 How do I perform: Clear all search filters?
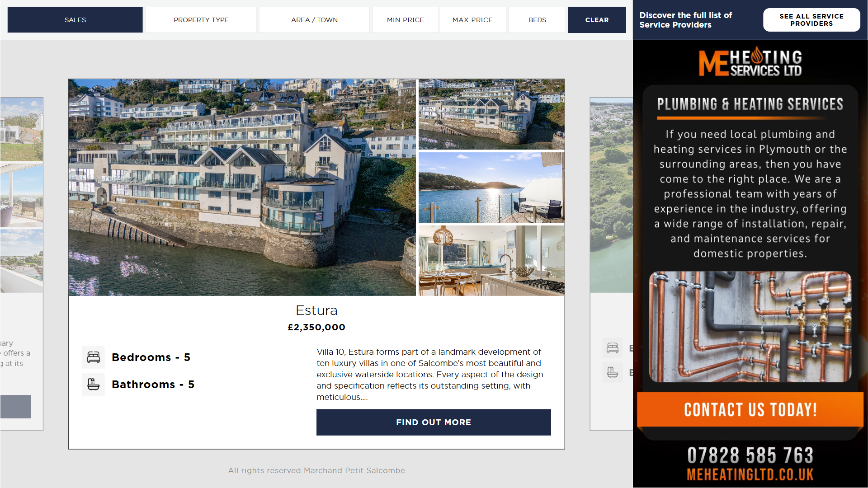(x=597, y=20)
